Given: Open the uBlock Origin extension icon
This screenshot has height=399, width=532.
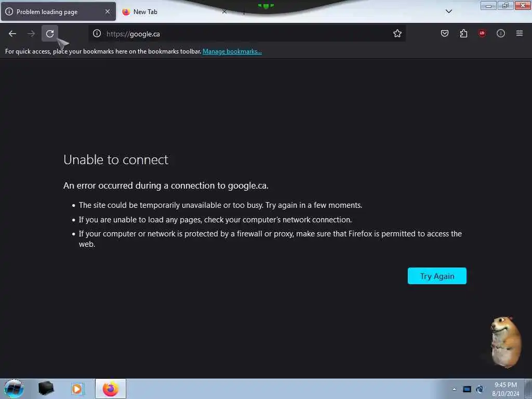Looking at the screenshot, I should [482, 34].
